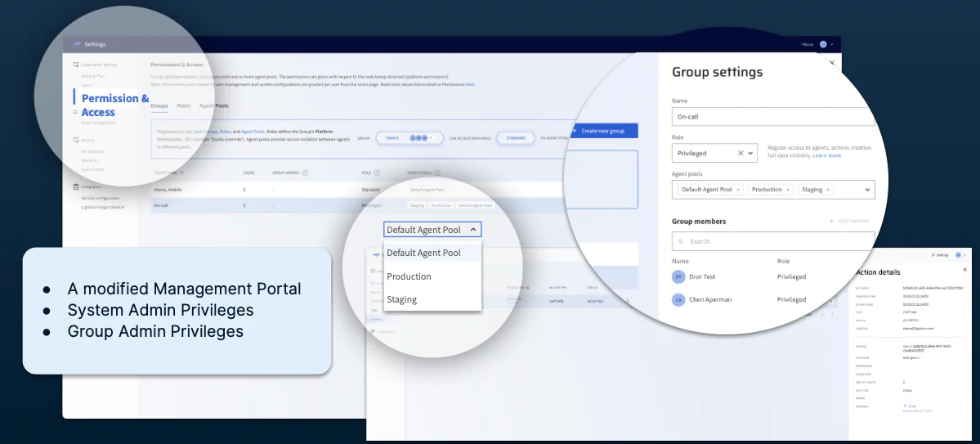Clear the Privileged role selection
The width and height of the screenshot is (980, 444).
click(x=741, y=153)
